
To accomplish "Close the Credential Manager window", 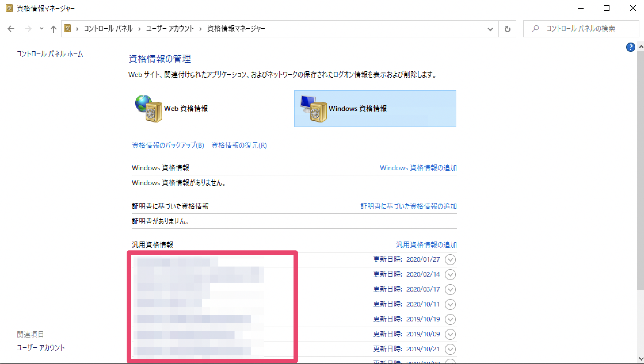I will click(633, 8).
